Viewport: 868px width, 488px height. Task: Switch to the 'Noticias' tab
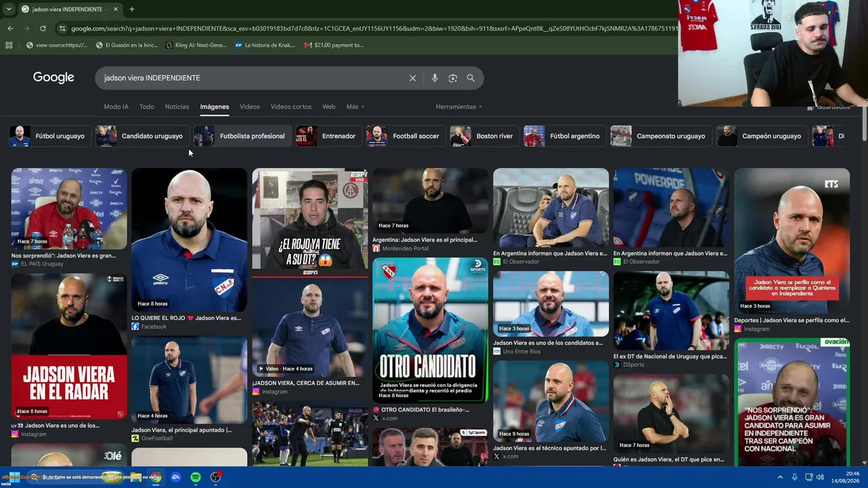(x=177, y=107)
